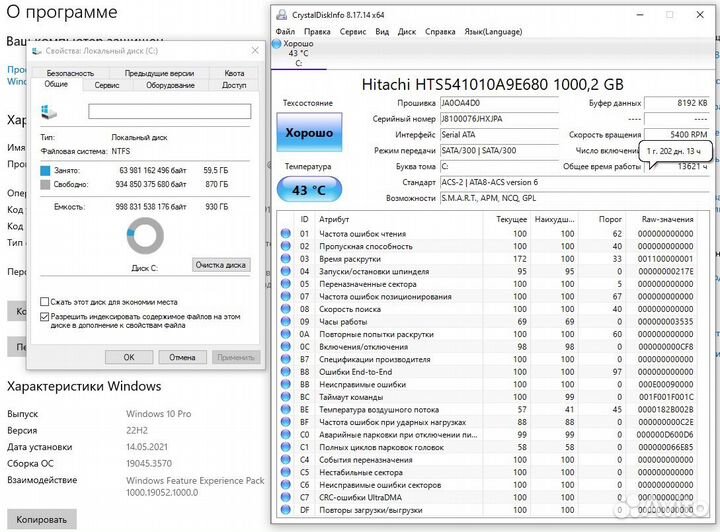720x532 pixels.
Task: Click status orb for C1 Полных циклов парковок головок
Action: (x=286, y=447)
